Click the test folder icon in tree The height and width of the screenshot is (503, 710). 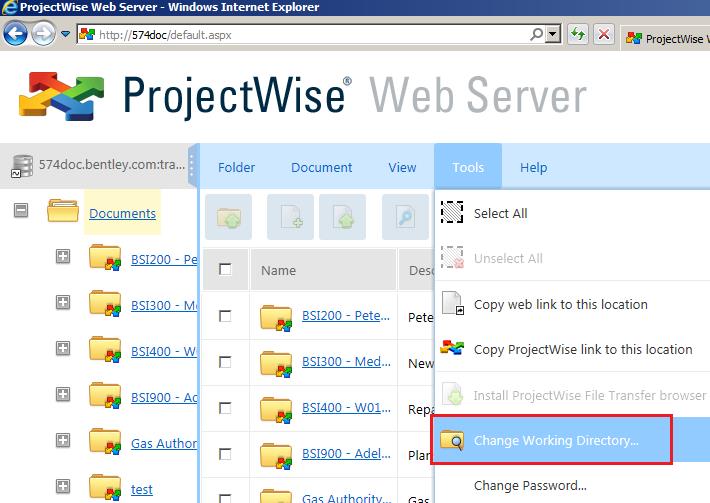(x=105, y=487)
